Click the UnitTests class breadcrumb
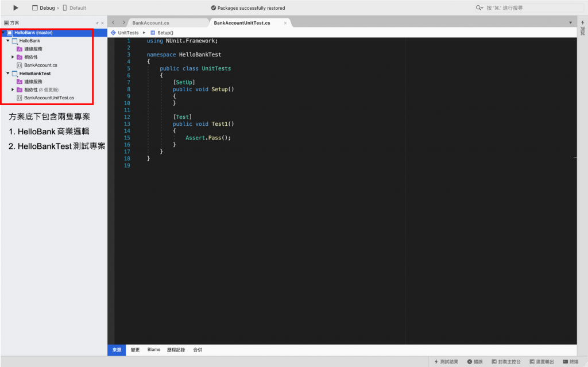The image size is (588, 367). pos(128,33)
